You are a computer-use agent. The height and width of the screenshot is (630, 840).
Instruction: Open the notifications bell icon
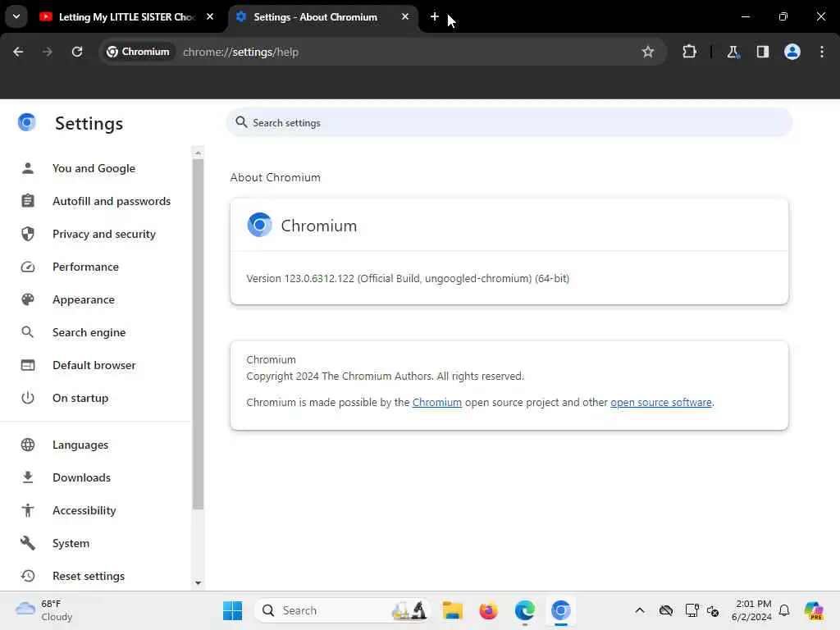(784, 610)
